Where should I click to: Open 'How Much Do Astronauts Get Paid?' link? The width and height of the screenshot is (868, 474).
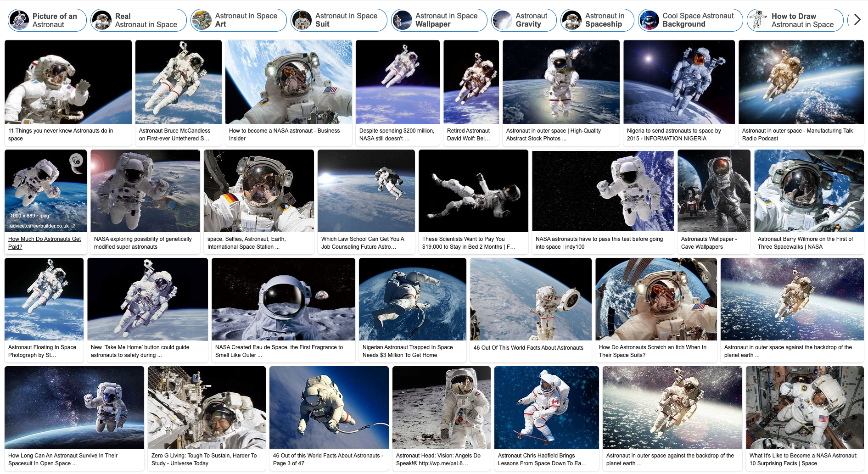[x=45, y=243]
